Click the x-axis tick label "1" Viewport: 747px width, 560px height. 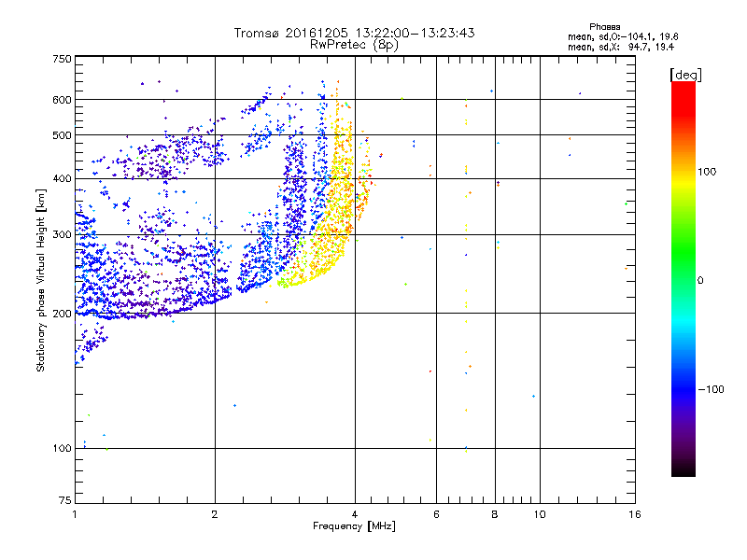75,514
